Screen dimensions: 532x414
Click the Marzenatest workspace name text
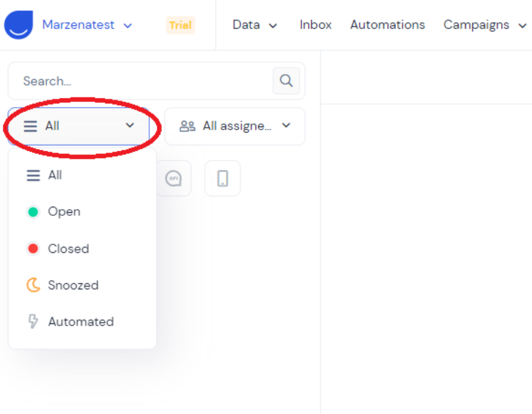tap(78, 25)
